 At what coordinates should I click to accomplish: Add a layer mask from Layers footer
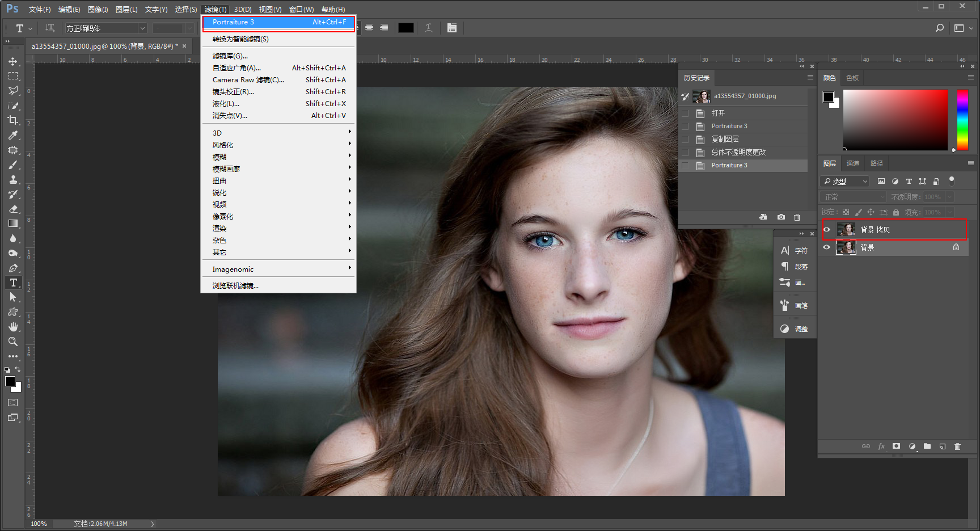896,446
